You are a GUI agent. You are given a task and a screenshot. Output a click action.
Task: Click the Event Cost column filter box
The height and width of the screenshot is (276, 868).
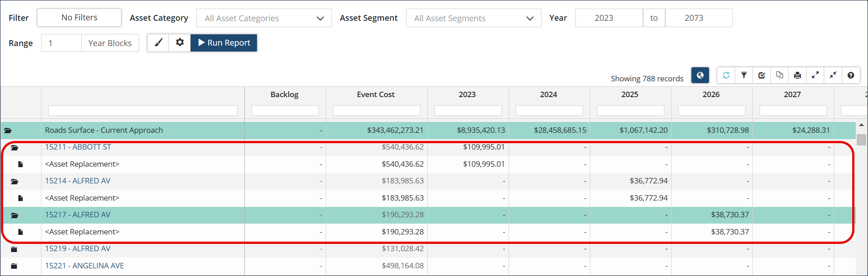[376, 110]
